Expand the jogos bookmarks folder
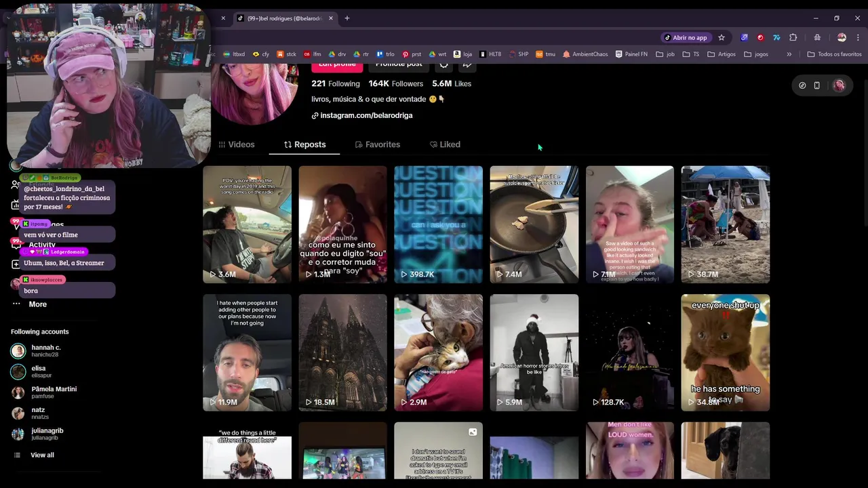The height and width of the screenshot is (488, 868). [x=756, y=54]
